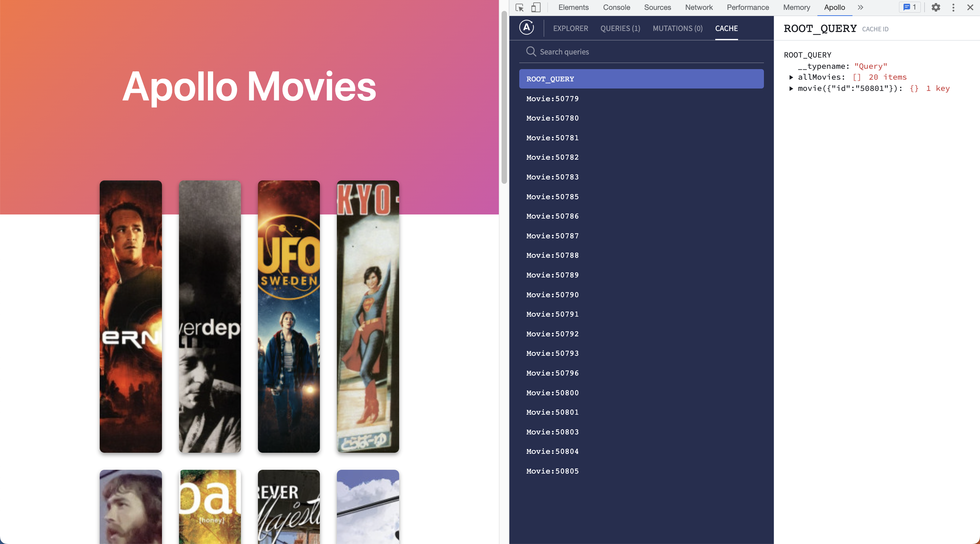980x544 pixels.
Task: Select the Movie:50801 cache entry
Action: click(x=552, y=412)
